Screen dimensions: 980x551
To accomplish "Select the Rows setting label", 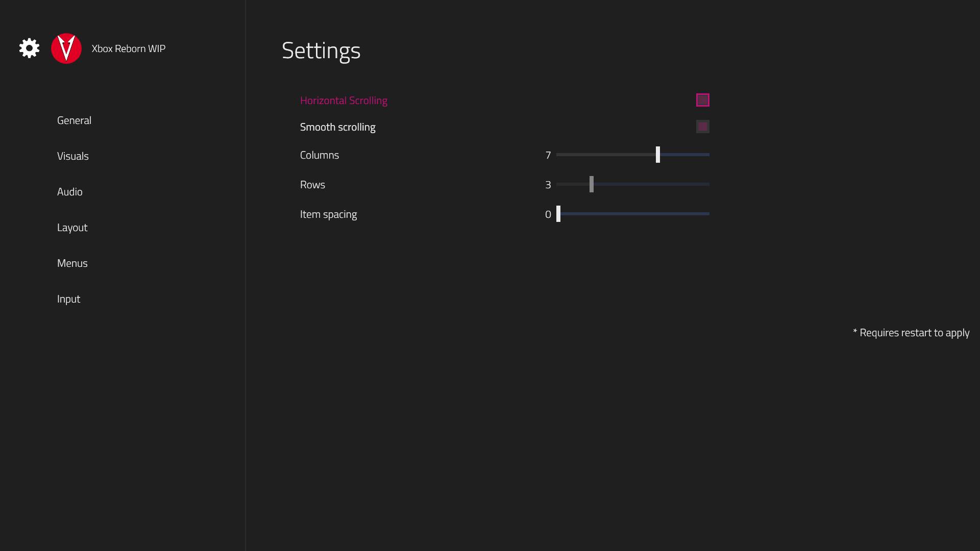I will pyautogui.click(x=312, y=185).
